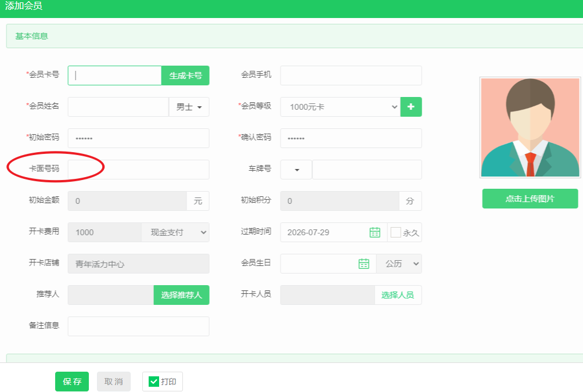
Task: Click the 生成卡号 generate card number button
Action: 185,75
